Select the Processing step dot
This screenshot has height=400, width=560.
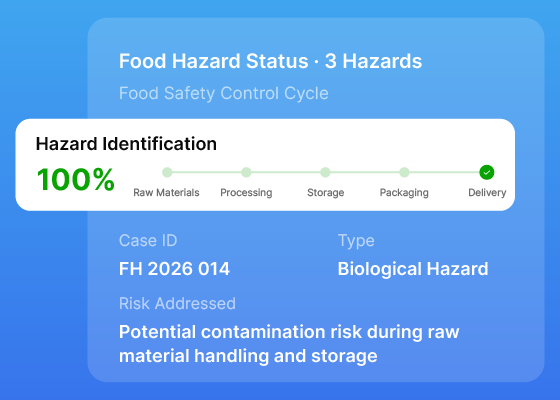point(246,172)
